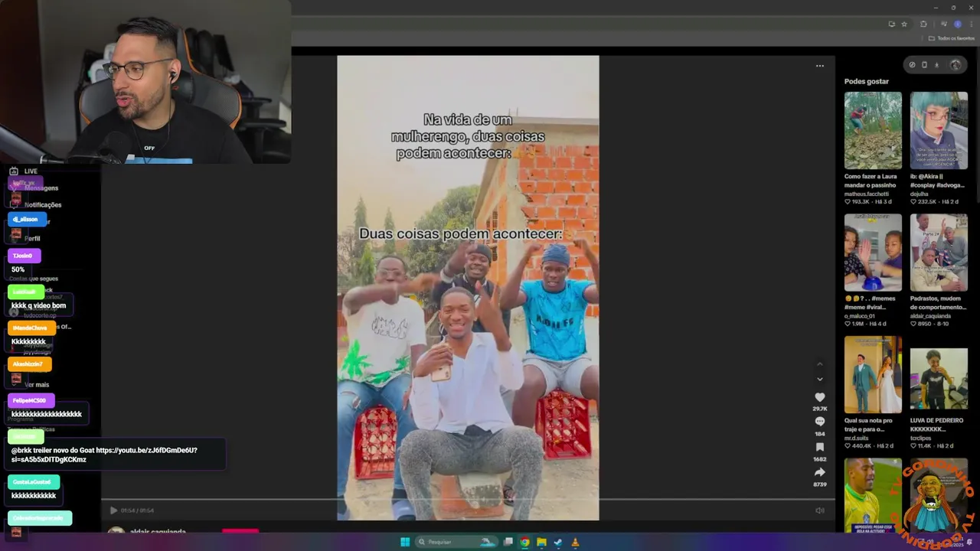The image size is (980, 551).
Task: Open Steam from the taskbar
Action: [558, 542]
